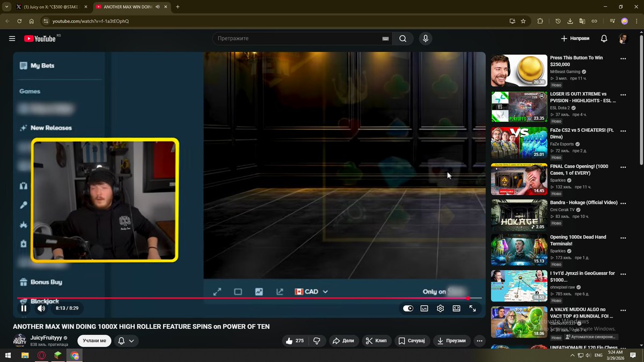Open the YouTube hamburger guide menu
The width and height of the screenshot is (644, 362).
12,39
